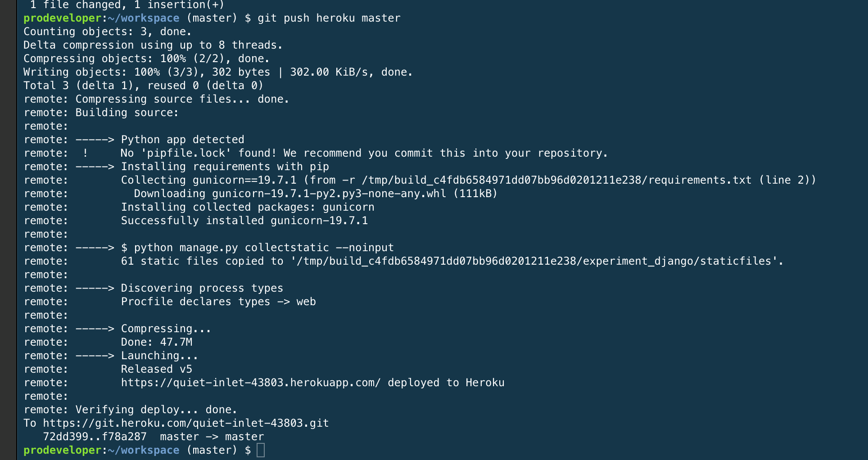The width and height of the screenshot is (868, 460).
Task: Open the git.heroku.com repository URL
Action: (x=185, y=423)
